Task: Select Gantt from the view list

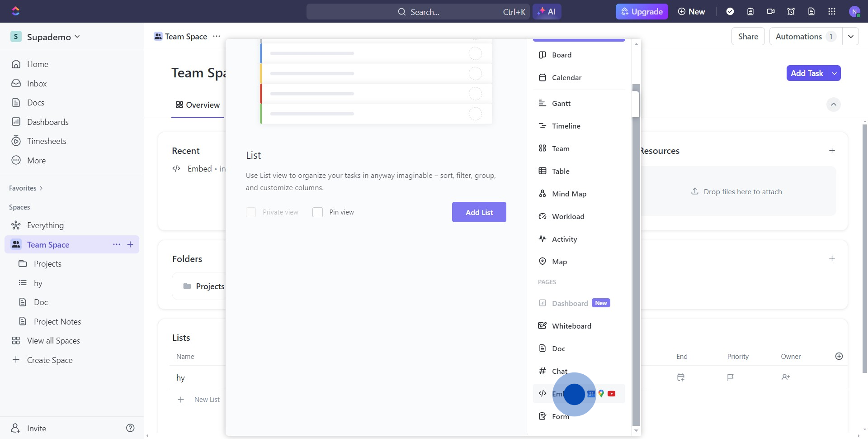Action: [561, 103]
